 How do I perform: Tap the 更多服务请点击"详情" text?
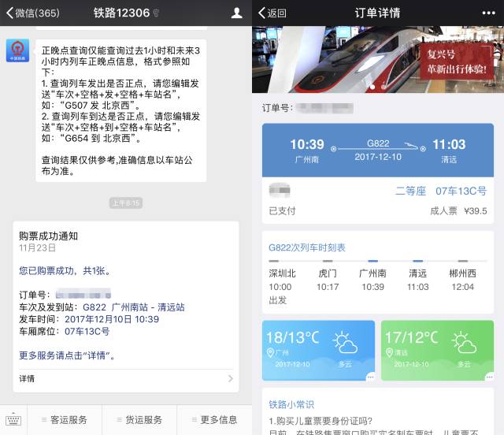pyautogui.click(x=67, y=355)
